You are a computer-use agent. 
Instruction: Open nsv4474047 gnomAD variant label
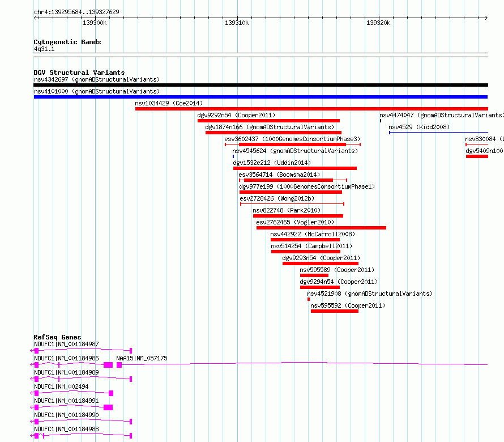pyautogui.click(x=442, y=115)
